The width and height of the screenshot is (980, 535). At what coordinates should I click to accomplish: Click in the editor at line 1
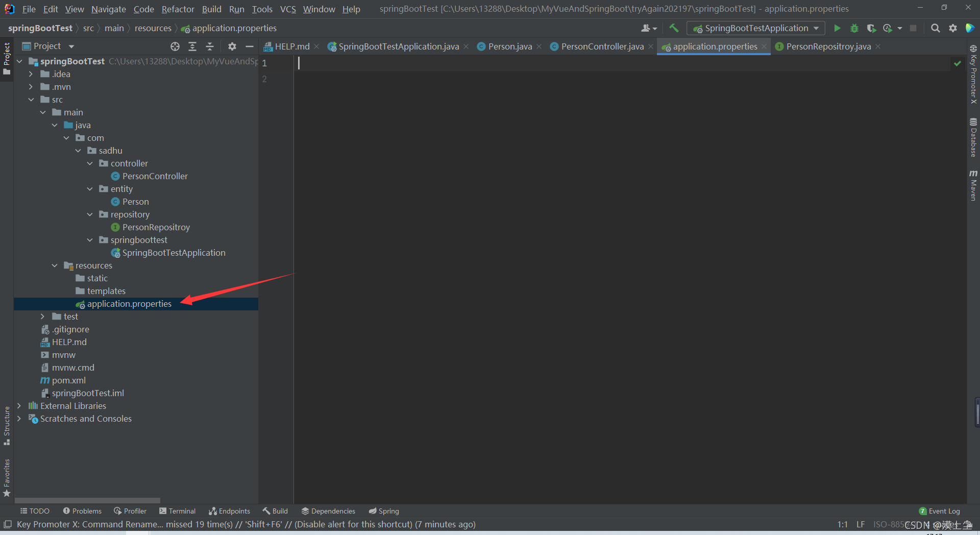tap(623, 63)
